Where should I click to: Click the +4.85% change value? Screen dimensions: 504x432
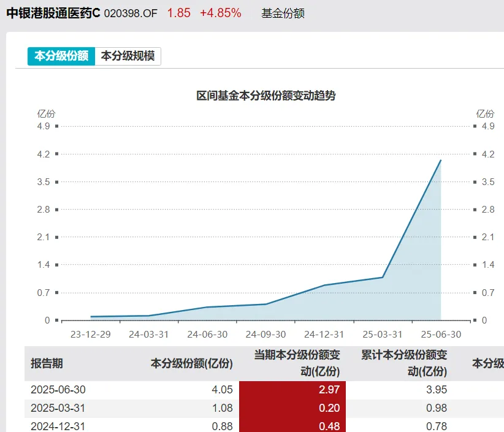pos(221,13)
